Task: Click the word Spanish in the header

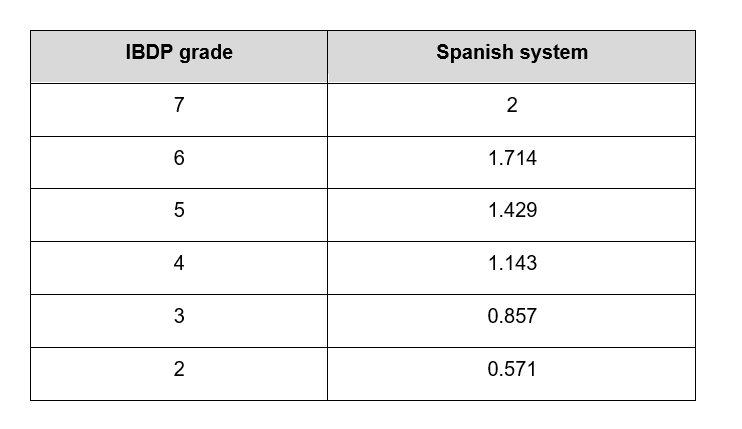Action: [476, 54]
